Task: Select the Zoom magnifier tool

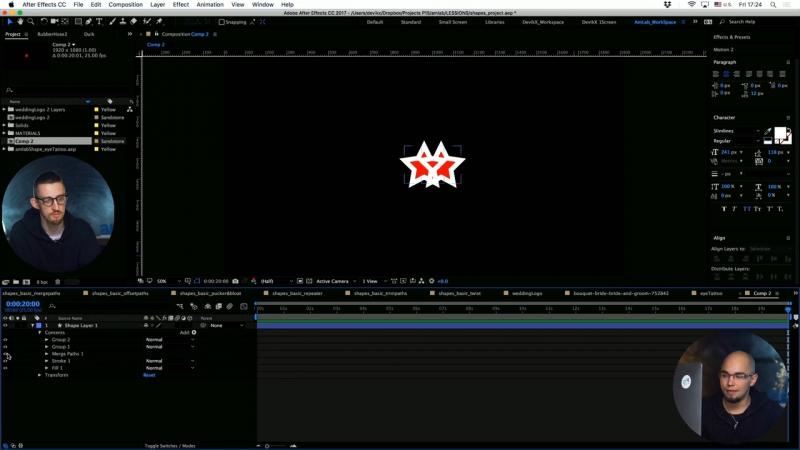Action: (29, 21)
